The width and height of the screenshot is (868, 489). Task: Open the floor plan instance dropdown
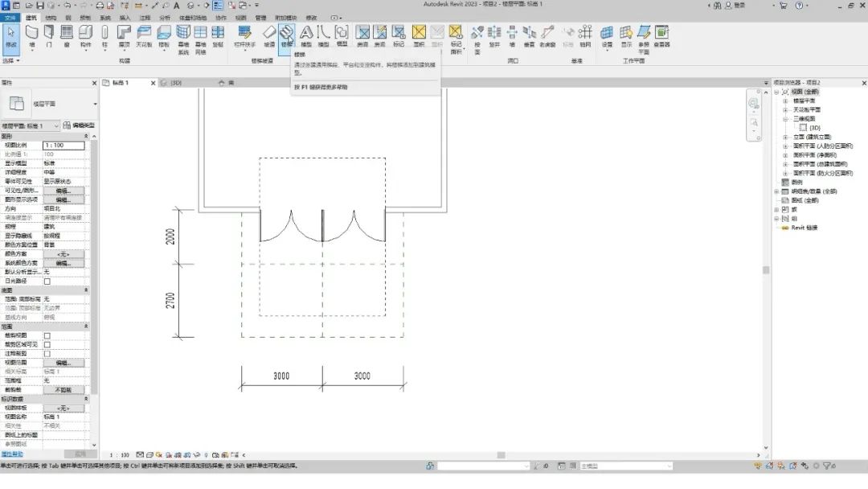click(x=31, y=126)
